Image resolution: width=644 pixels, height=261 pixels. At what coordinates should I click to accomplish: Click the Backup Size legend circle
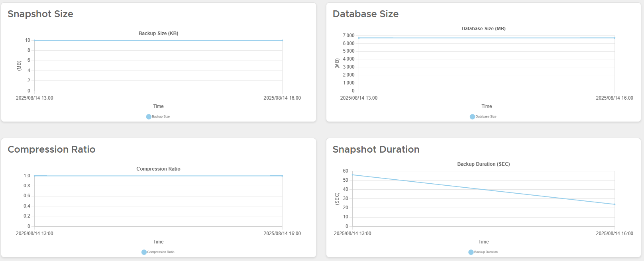[x=149, y=117]
